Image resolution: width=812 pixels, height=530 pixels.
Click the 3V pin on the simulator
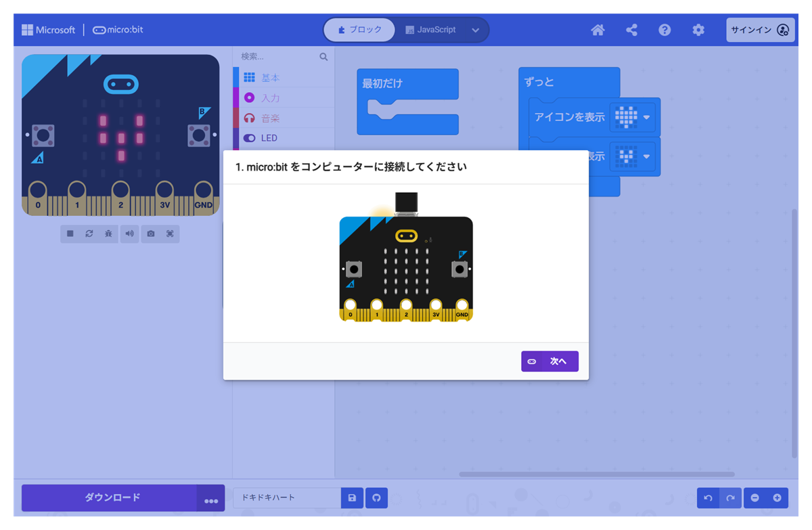[x=164, y=197]
